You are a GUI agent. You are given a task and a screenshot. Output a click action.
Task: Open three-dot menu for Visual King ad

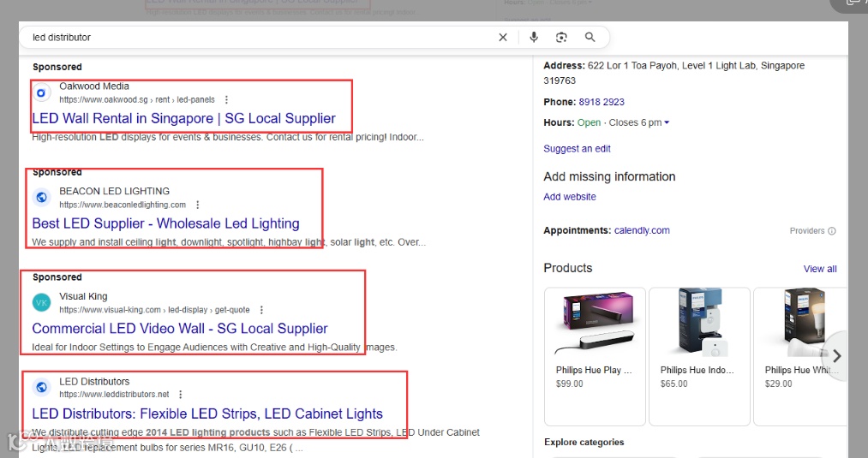click(x=261, y=310)
